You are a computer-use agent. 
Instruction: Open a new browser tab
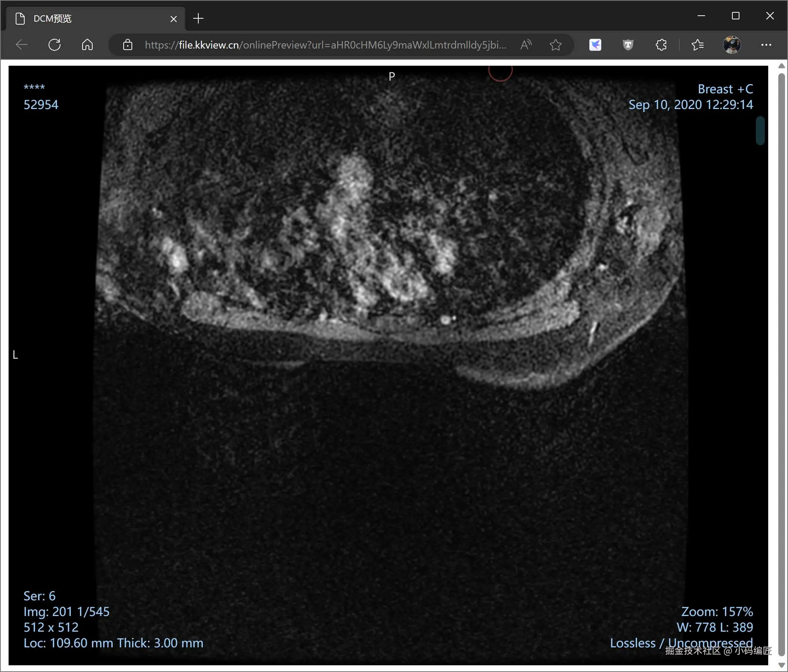[x=198, y=18]
